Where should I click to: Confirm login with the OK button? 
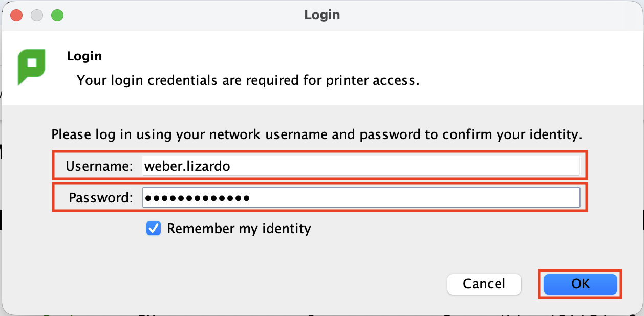click(x=580, y=284)
